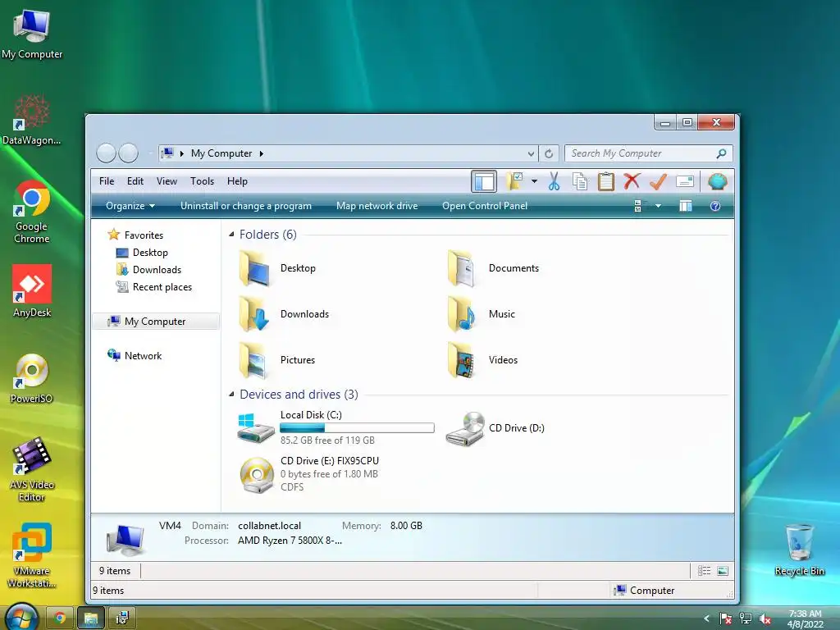Switch to large thumbnails via status bar icon

[723, 571]
